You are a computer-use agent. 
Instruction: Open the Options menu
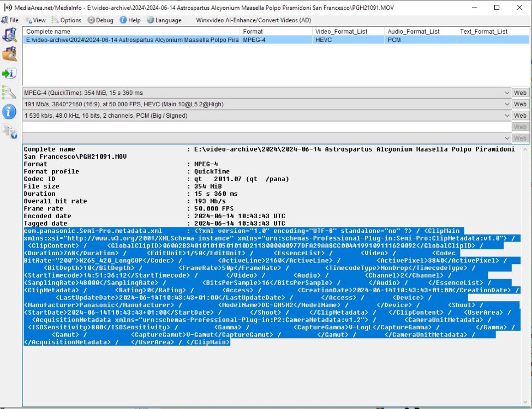click(x=67, y=20)
